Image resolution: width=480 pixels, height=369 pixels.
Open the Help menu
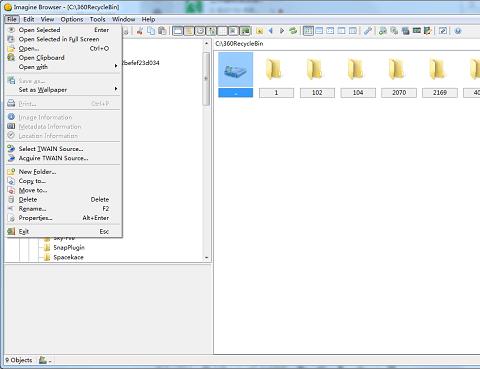pos(148,19)
